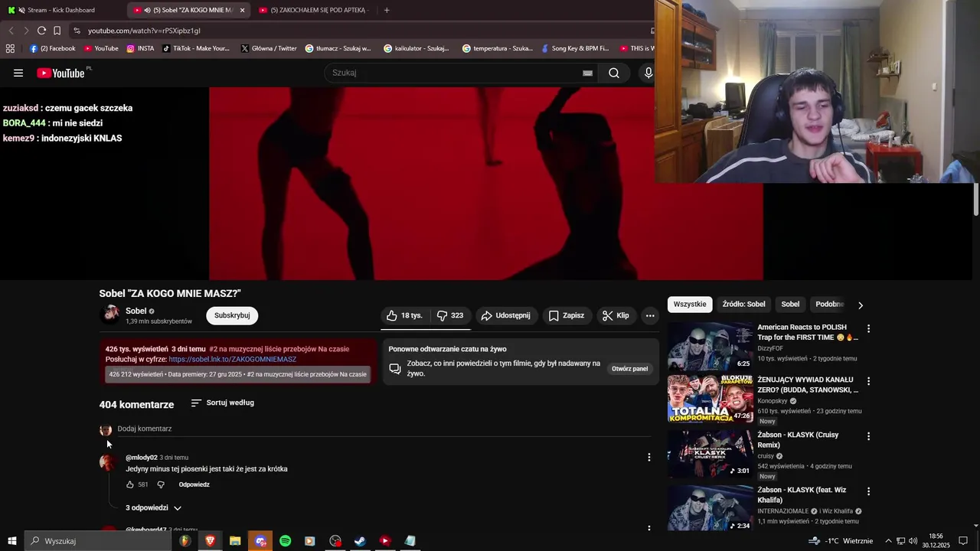The image size is (980, 551).
Task: Go back with browser back arrow
Action: point(11,31)
